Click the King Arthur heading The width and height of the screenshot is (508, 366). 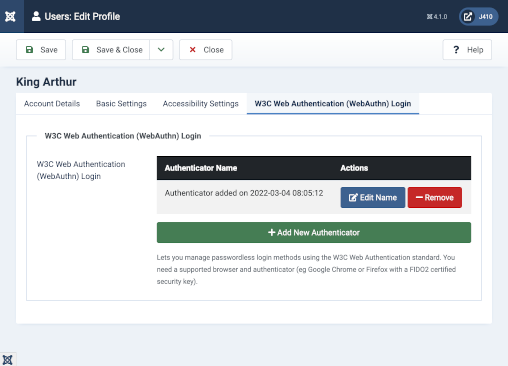(46, 82)
